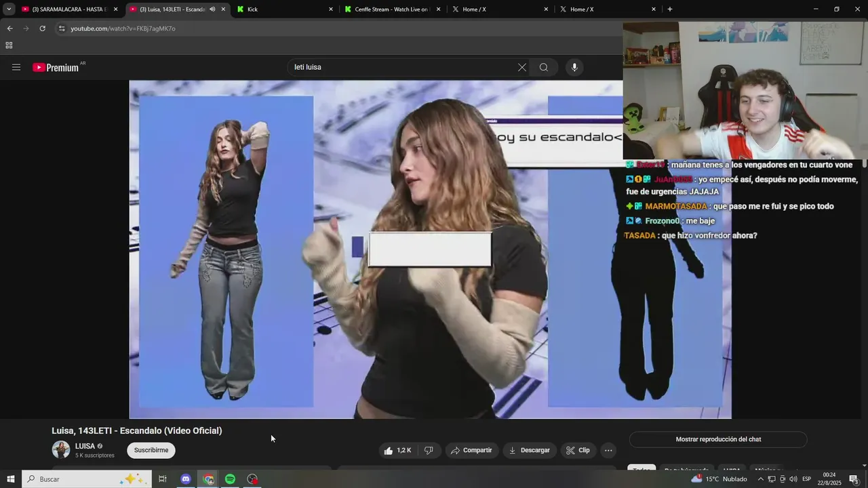
Task: Open a new browser tab
Action: point(670,9)
